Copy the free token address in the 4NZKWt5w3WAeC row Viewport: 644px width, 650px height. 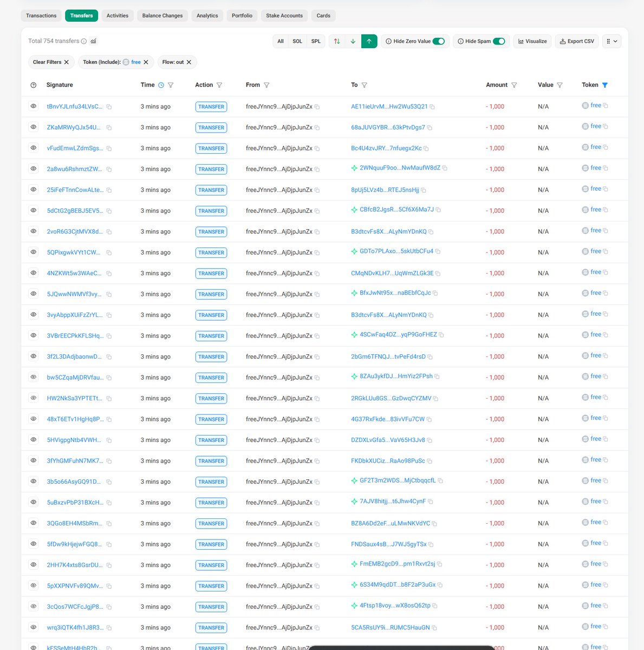(x=606, y=272)
